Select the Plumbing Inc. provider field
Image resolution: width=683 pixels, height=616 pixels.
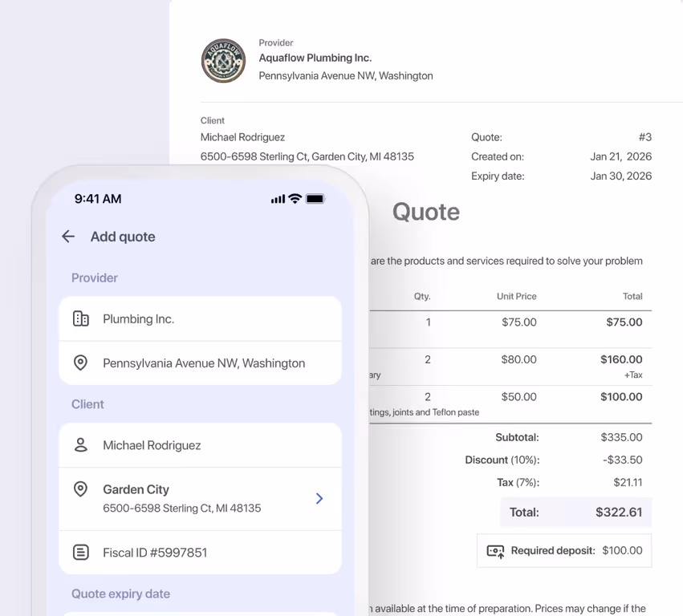tap(200, 318)
